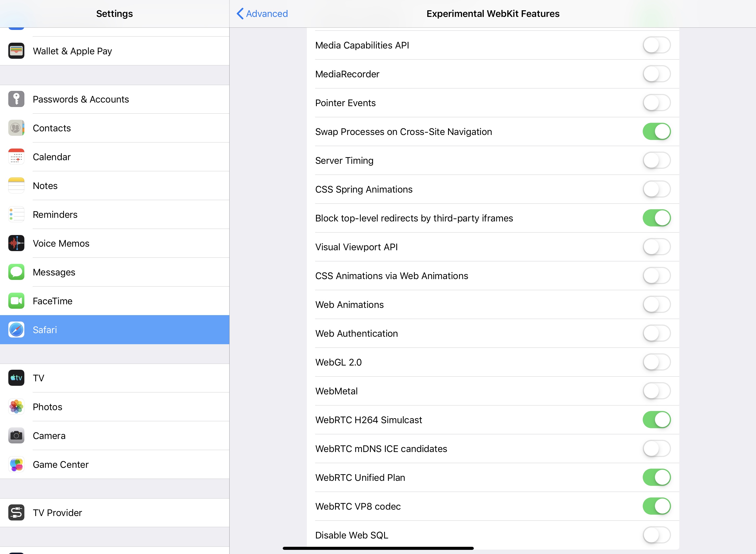This screenshot has width=756, height=554.
Task: Click the Apple TV icon
Action: coord(16,378)
